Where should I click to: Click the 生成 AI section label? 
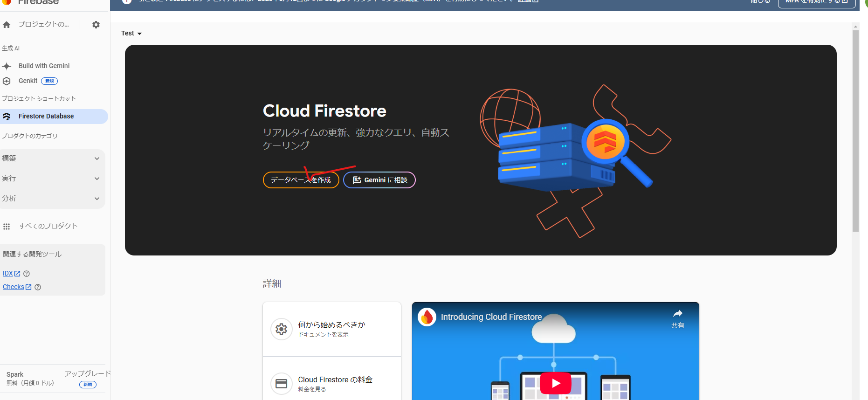point(11,48)
